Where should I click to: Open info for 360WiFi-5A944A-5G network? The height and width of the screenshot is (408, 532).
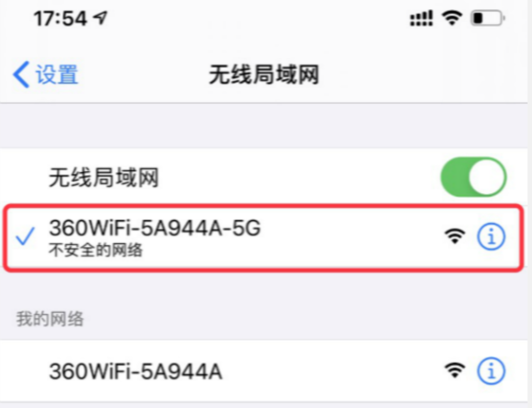click(491, 237)
